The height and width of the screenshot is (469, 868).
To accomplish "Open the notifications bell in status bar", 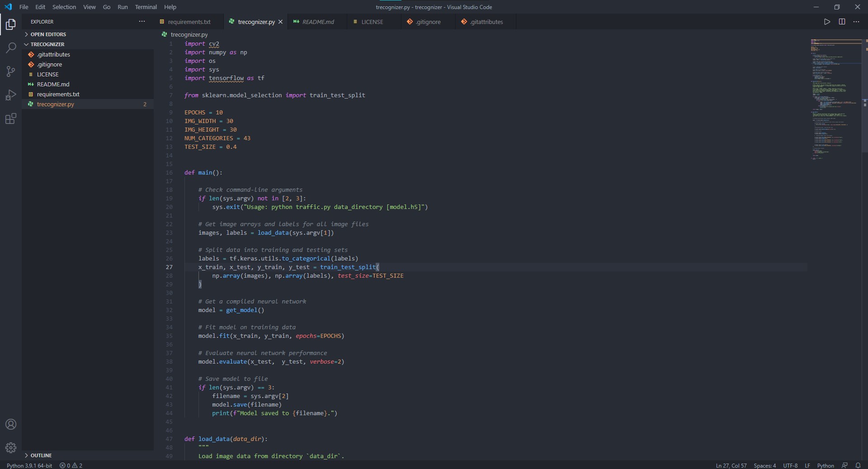I will [858, 465].
